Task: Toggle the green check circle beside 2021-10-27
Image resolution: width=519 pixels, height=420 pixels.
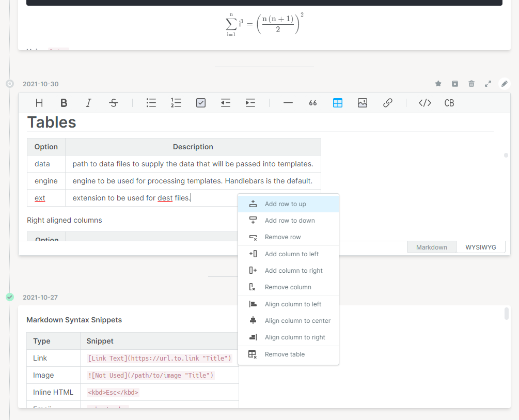Action: coord(9,297)
